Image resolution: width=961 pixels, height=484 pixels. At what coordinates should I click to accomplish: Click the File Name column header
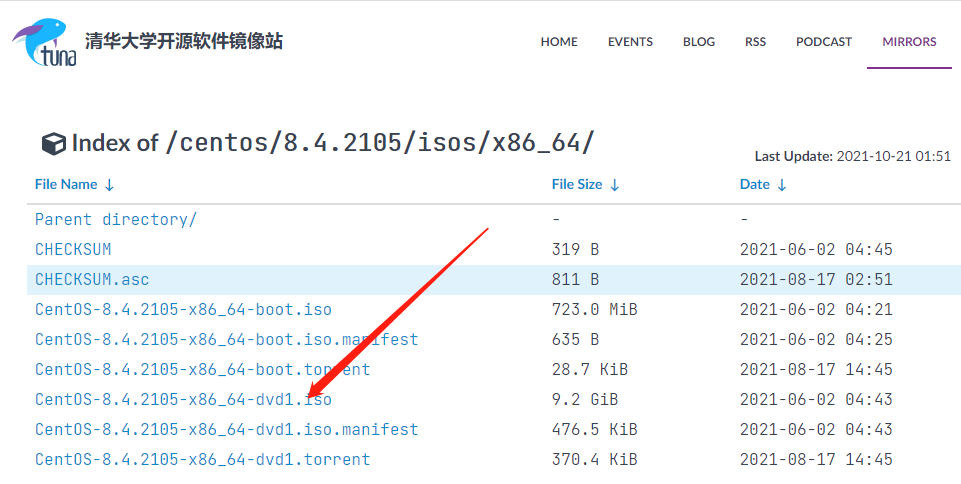[66, 184]
